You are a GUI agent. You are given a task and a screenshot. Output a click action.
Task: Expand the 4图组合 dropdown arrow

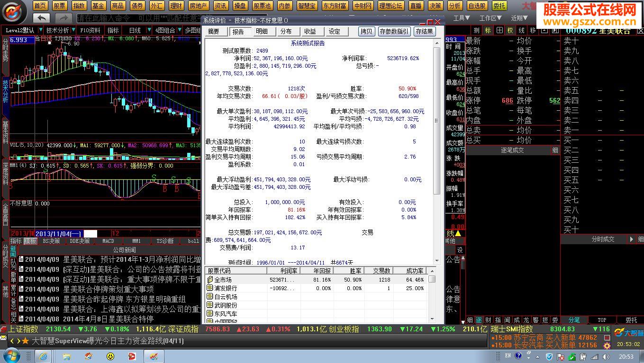click(x=179, y=30)
